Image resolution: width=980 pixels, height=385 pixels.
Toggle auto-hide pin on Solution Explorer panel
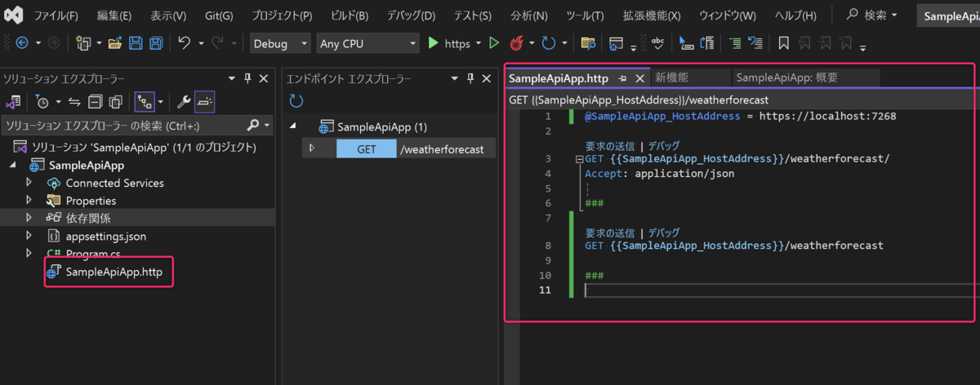[248, 78]
